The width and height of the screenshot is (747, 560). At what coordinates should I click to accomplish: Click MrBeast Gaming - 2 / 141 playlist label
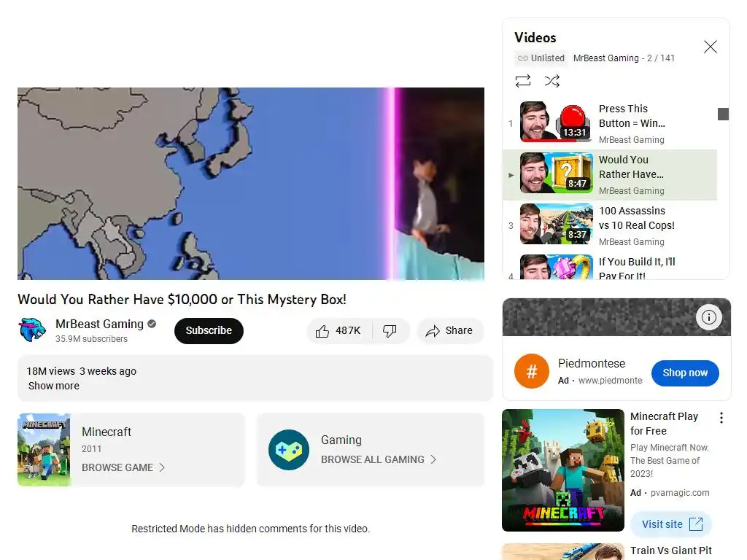[x=624, y=58]
